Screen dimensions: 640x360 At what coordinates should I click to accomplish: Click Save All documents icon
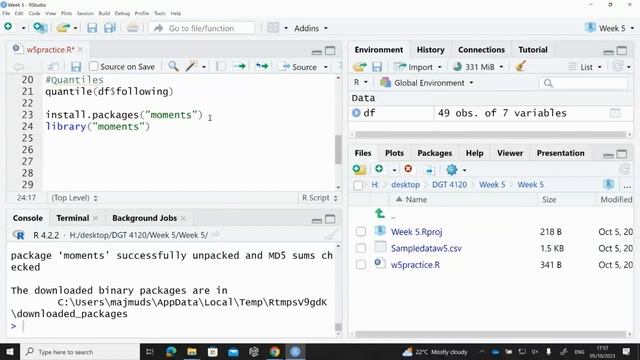110,28
